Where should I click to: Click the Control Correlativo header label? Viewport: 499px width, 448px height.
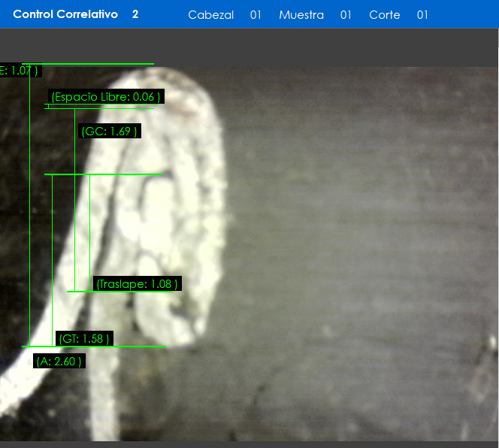click(x=65, y=14)
